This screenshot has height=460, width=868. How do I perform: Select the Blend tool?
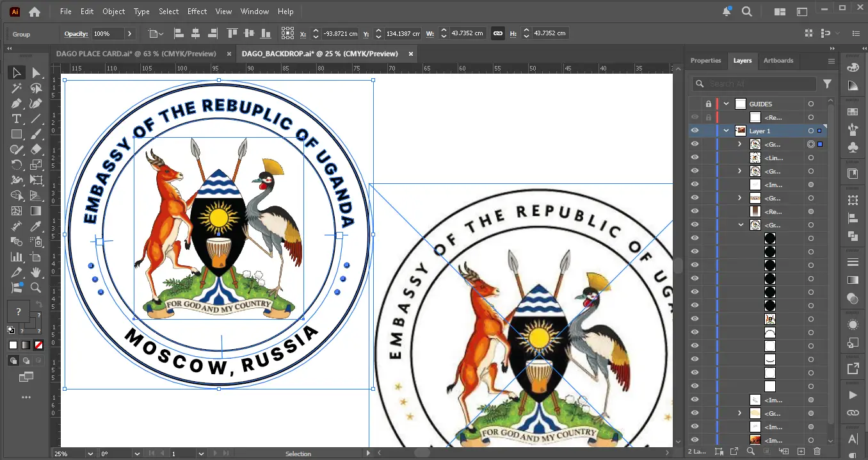[17, 242]
